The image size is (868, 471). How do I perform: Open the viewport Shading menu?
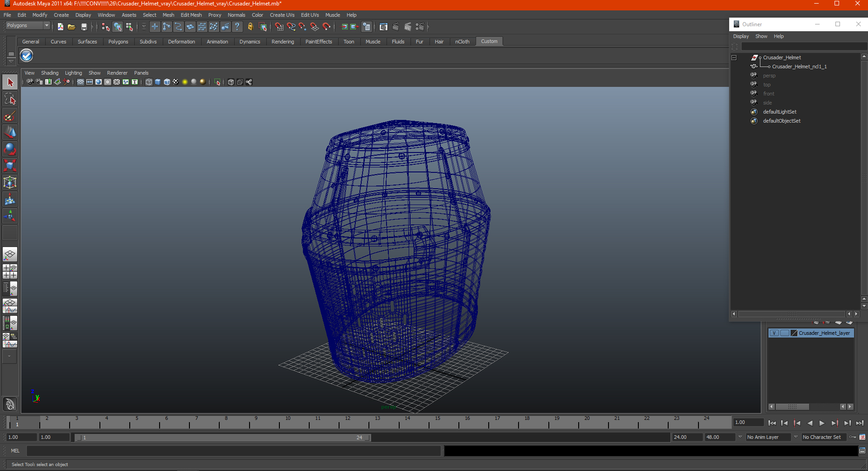coord(50,73)
